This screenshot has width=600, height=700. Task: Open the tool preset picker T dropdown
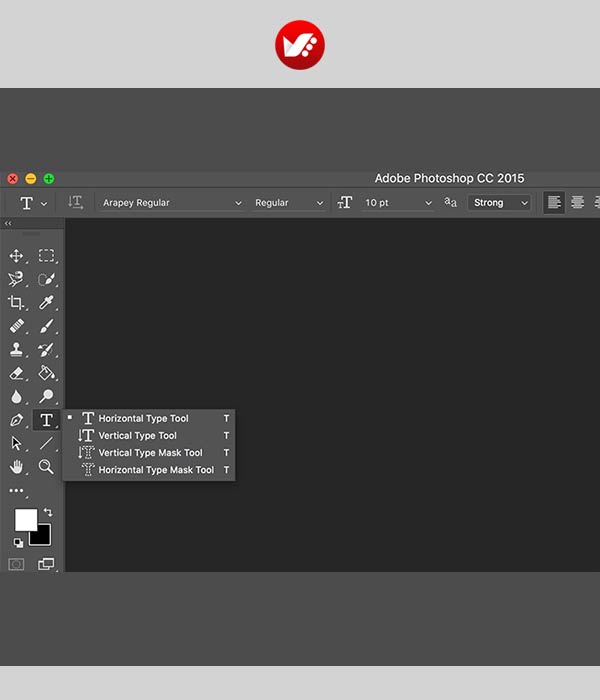coord(33,203)
